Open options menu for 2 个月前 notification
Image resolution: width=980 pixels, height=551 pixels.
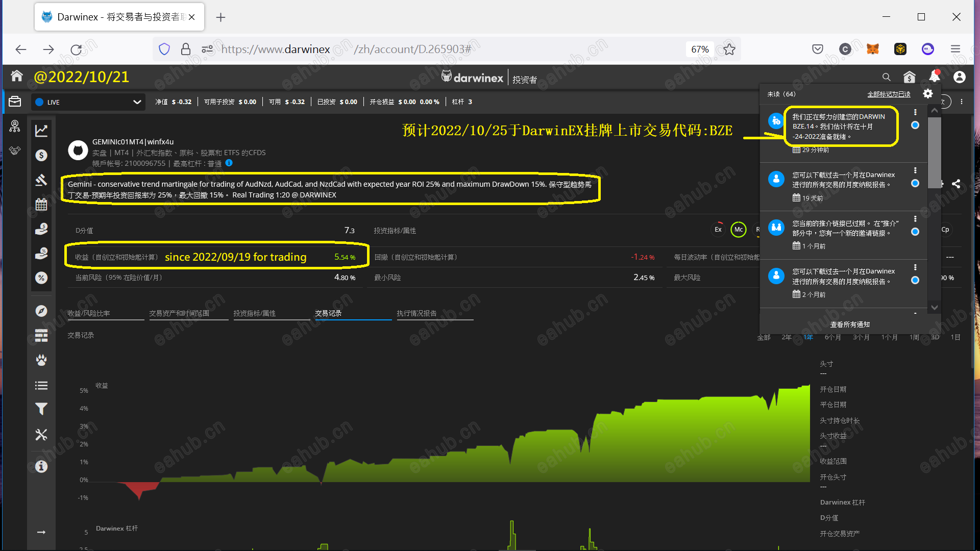(x=915, y=267)
